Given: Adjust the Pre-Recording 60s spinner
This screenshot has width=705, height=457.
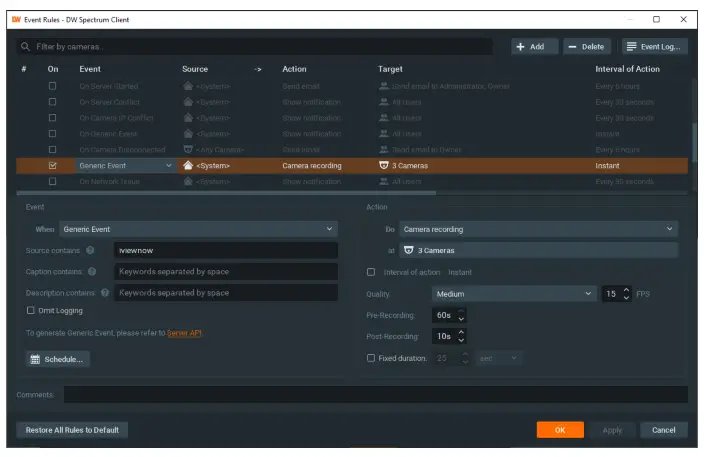Looking at the screenshot, I should 449,315.
